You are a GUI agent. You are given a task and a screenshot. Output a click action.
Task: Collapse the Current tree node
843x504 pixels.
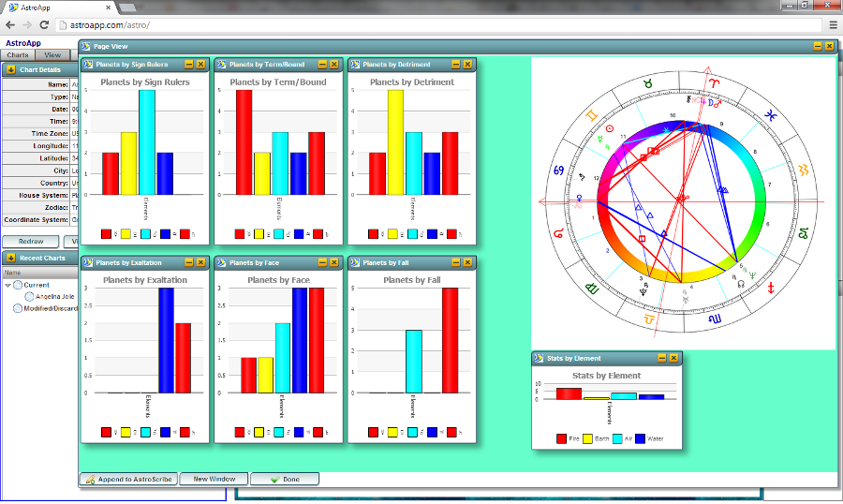8,285
